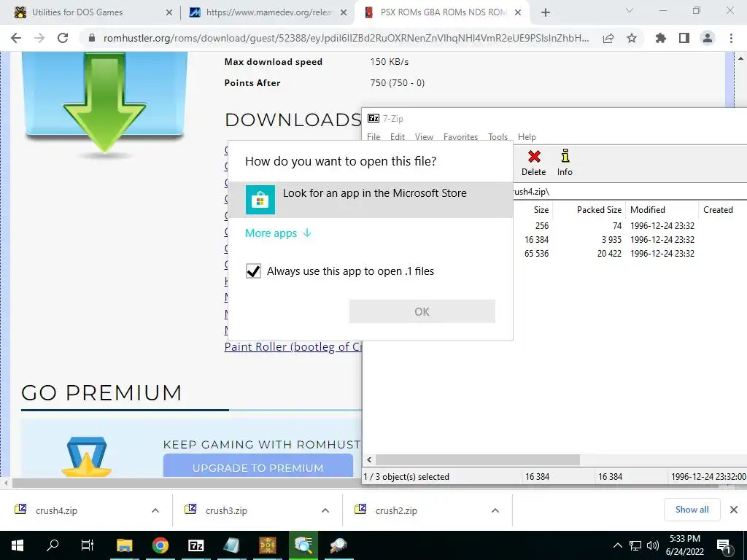Open the Chrome profile avatar
This screenshot has width=747, height=560.
point(708,38)
